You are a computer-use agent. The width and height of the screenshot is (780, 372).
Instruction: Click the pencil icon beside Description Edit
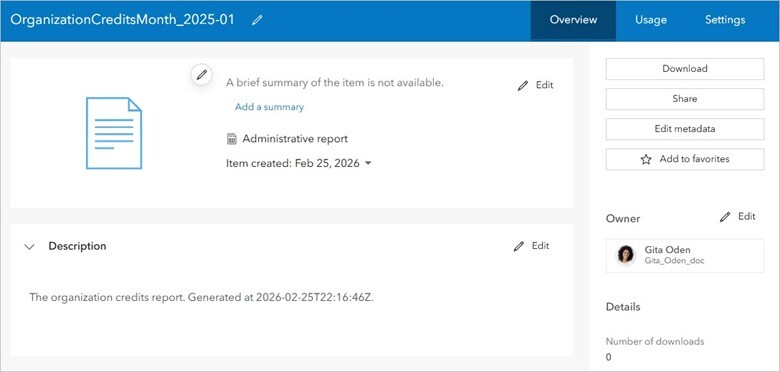(x=519, y=246)
